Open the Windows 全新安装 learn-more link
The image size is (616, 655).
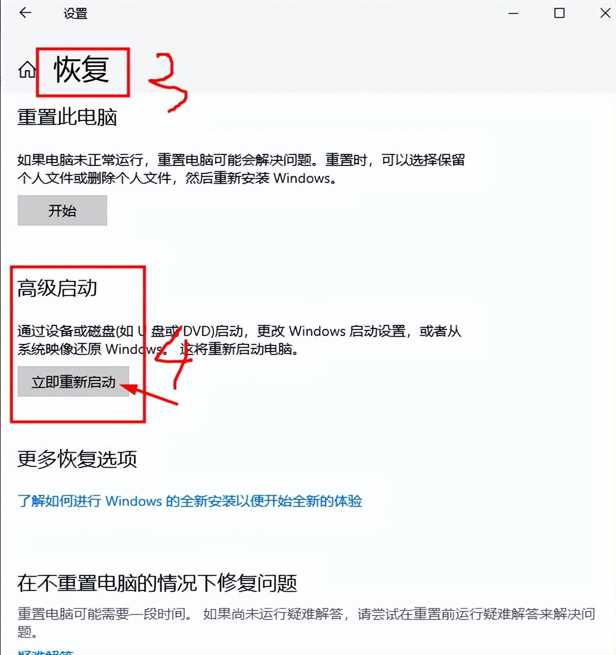(190, 500)
